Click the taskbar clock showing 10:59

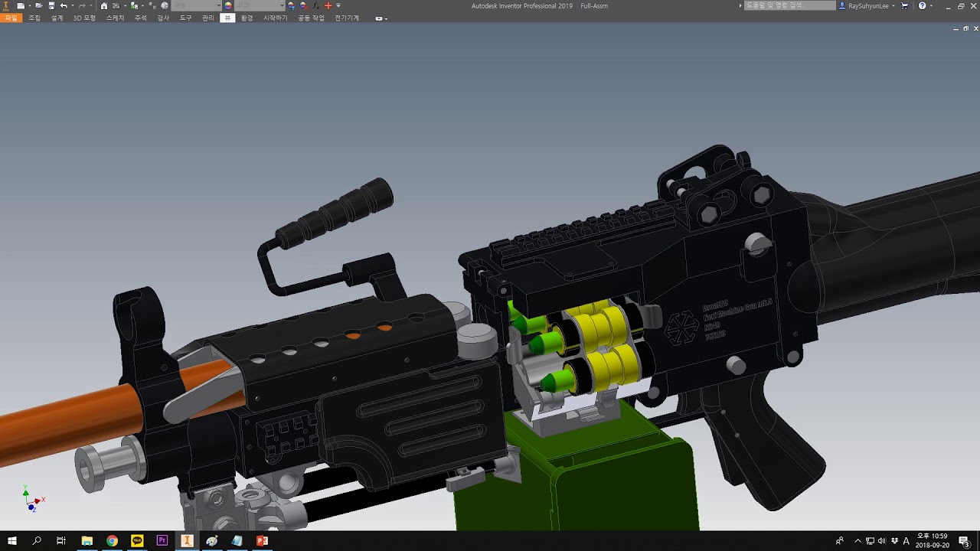(x=933, y=541)
